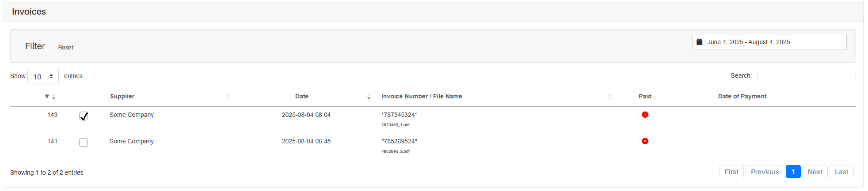Click red unpaid icon for invoice 141

[x=645, y=141]
